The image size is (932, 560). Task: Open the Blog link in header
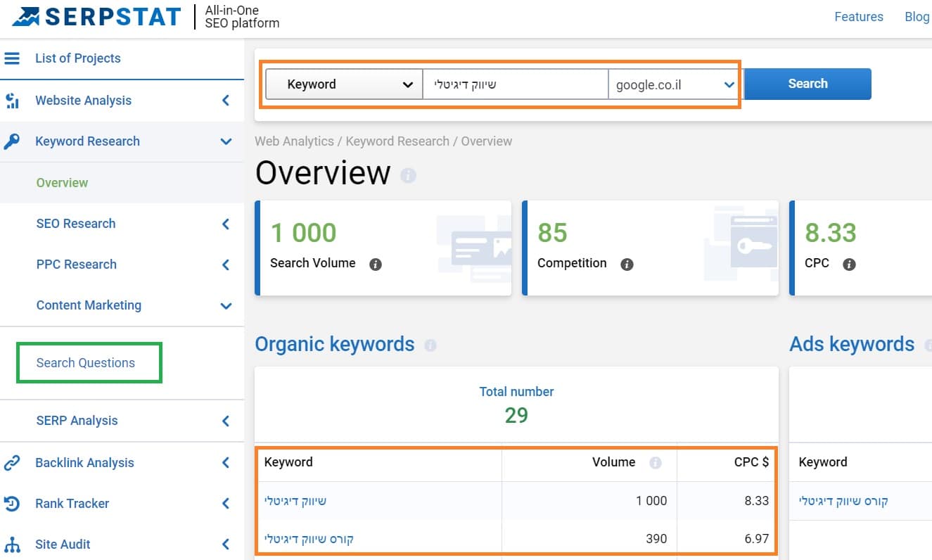coord(917,17)
